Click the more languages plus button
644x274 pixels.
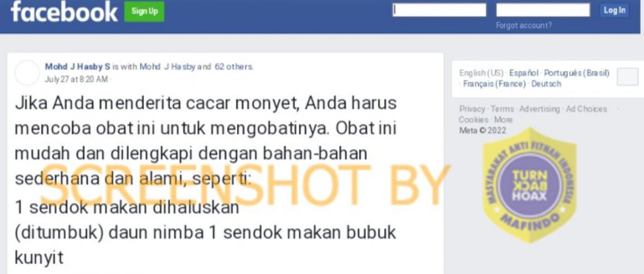click(x=628, y=77)
